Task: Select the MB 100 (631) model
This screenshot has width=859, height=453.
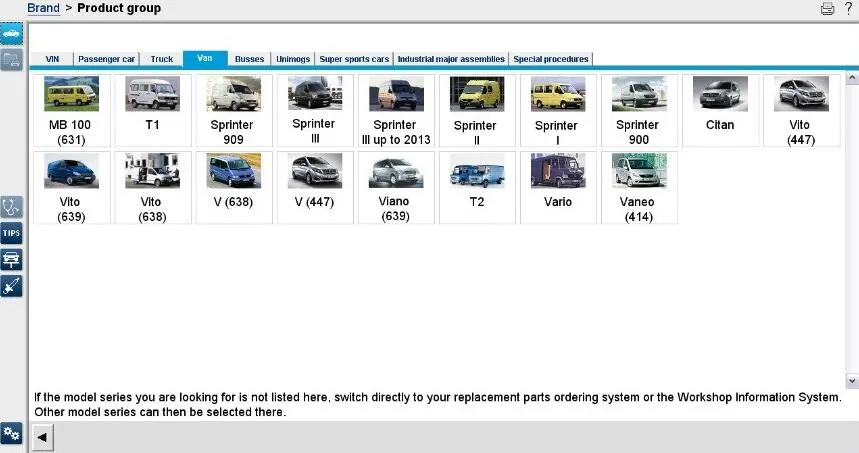Action: coord(71,111)
